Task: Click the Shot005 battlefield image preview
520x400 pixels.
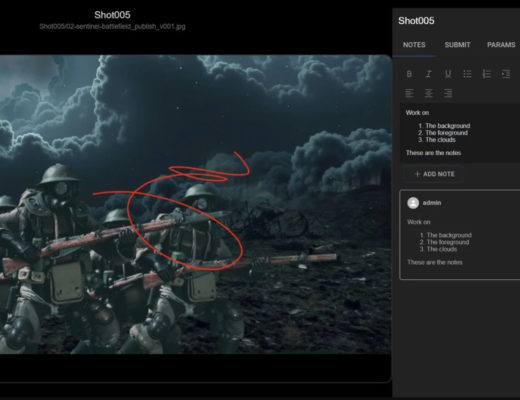Action: coord(195,204)
